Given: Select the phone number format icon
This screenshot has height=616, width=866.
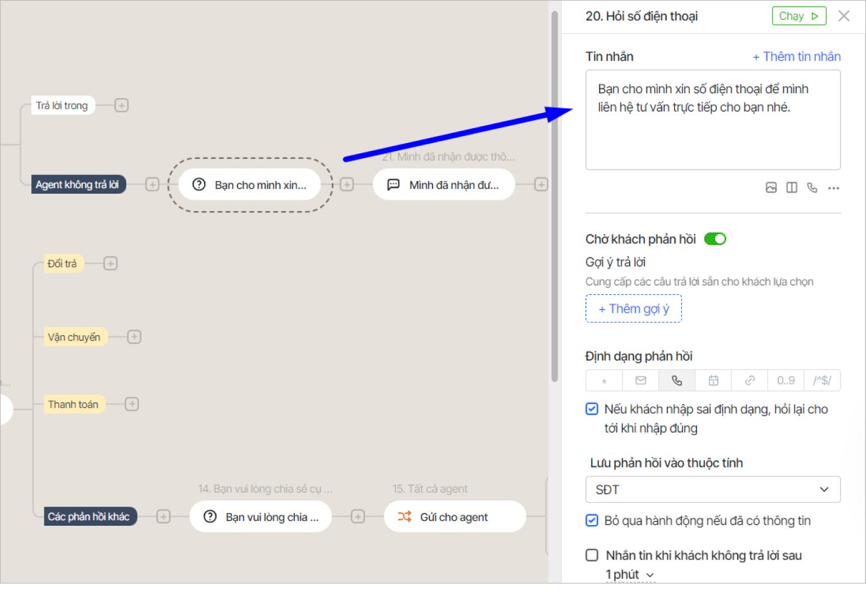Looking at the screenshot, I should pos(677,381).
